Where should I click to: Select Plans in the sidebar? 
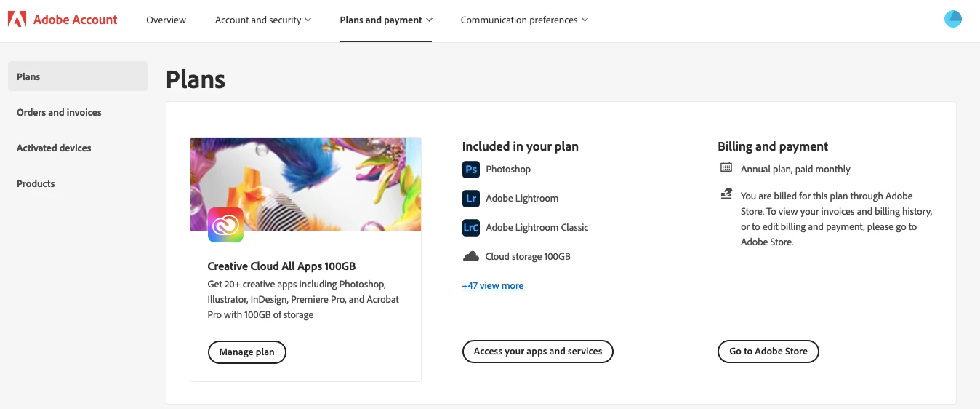pyautogui.click(x=78, y=76)
